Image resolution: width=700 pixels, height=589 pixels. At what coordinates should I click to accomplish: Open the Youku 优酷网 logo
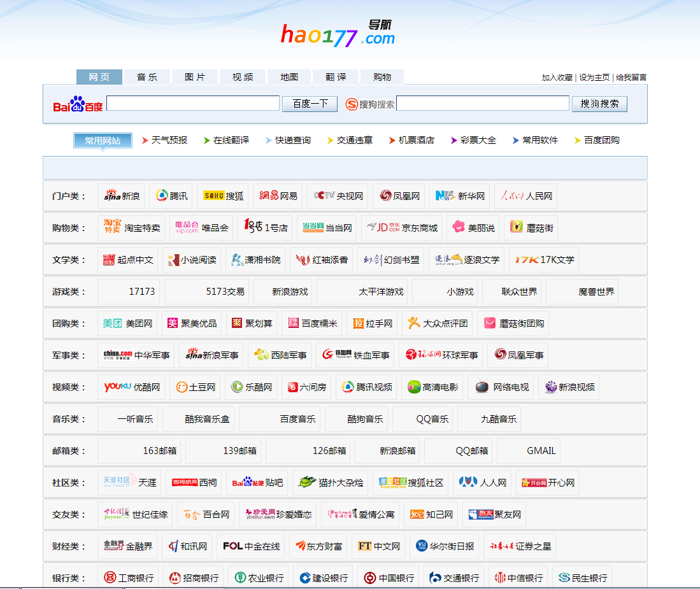(x=117, y=387)
